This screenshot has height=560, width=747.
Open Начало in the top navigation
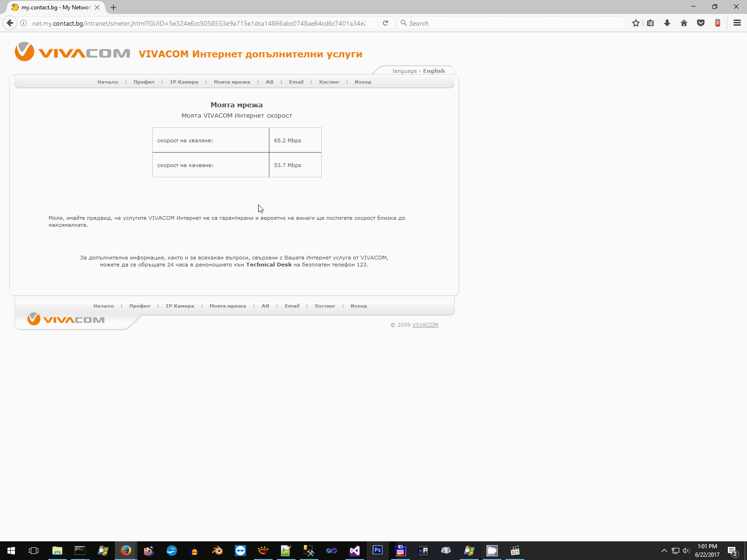click(108, 82)
